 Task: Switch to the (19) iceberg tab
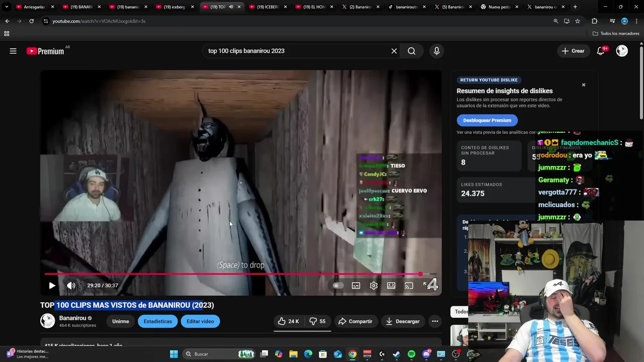click(175, 7)
